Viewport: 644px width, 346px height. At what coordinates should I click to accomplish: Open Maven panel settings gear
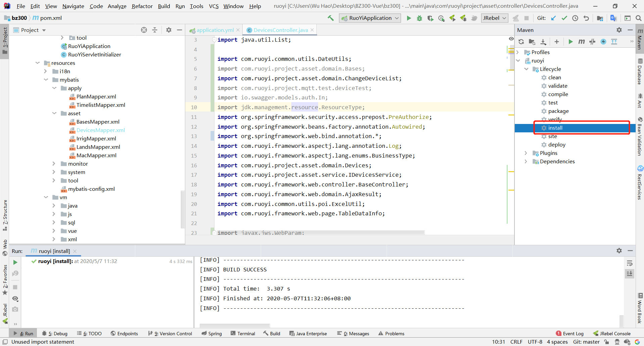click(x=619, y=30)
